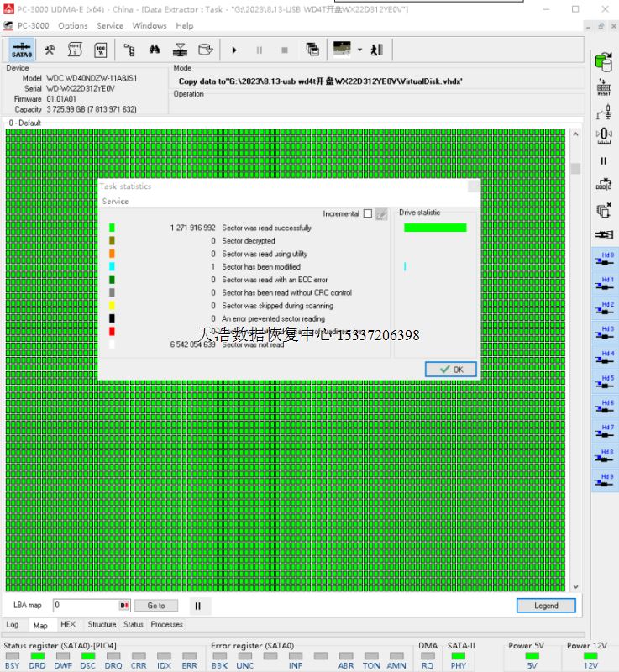Click the exit door icon in toolbar
Screen dimensions: 619x672
[x=377, y=50]
